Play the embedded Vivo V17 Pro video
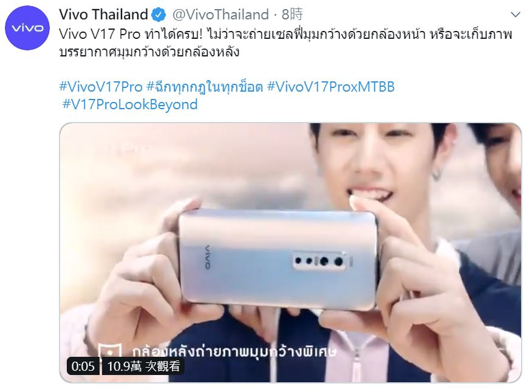Image resolution: width=532 pixels, height=392 pixels. [290, 252]
